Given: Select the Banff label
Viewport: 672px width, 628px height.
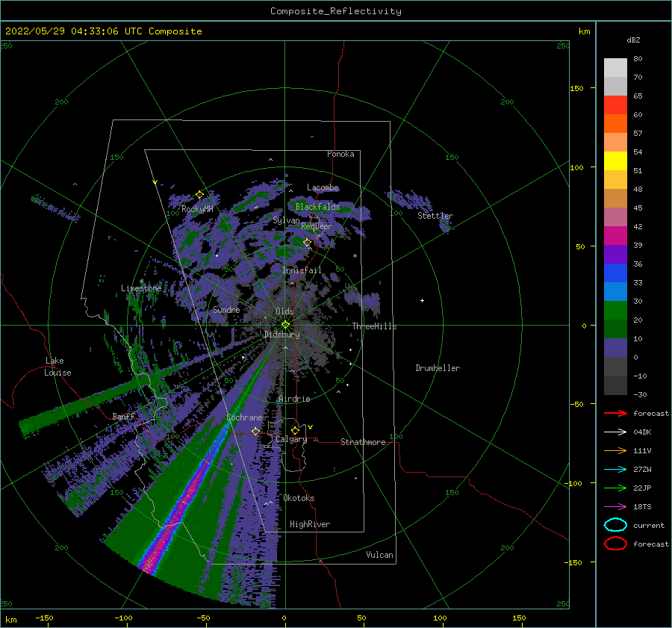Looking at the screenshot, I should (123, 416).
